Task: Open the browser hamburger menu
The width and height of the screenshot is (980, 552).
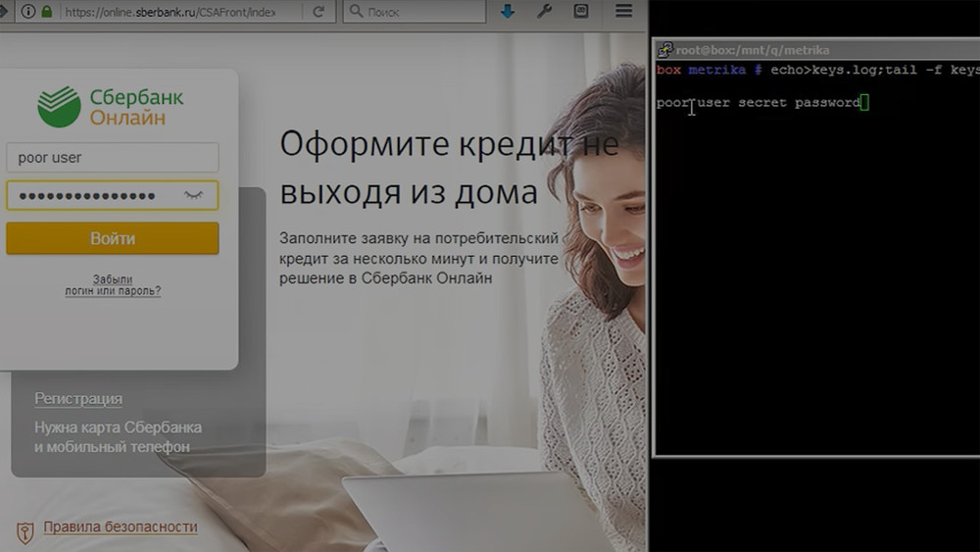Action: coord(623,11)
